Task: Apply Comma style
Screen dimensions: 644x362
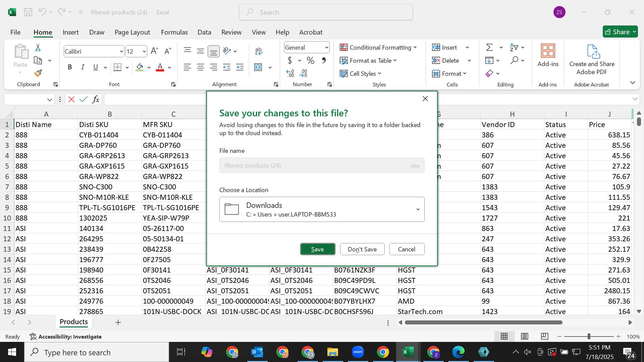Action: pos(324,60)
